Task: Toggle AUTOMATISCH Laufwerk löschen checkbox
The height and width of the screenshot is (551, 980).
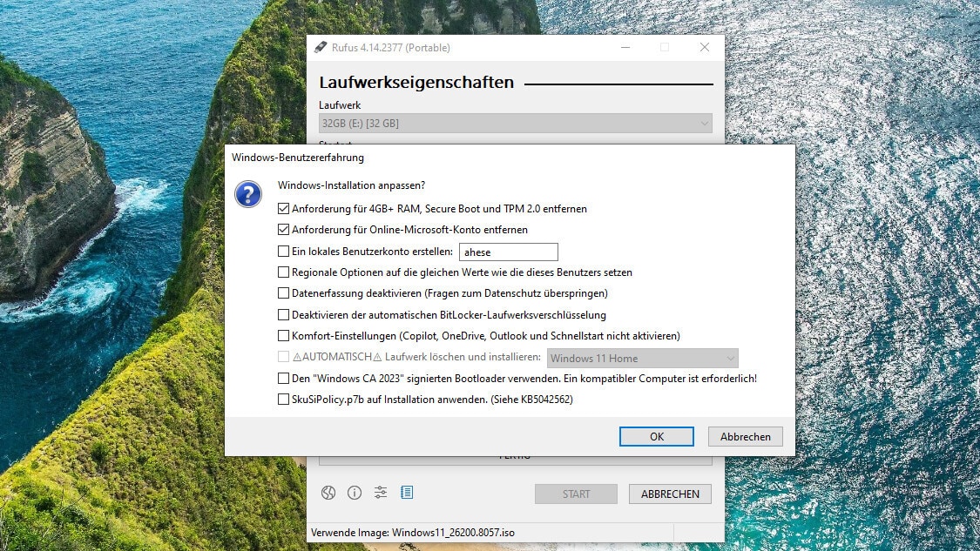Action: coord(283,357)
